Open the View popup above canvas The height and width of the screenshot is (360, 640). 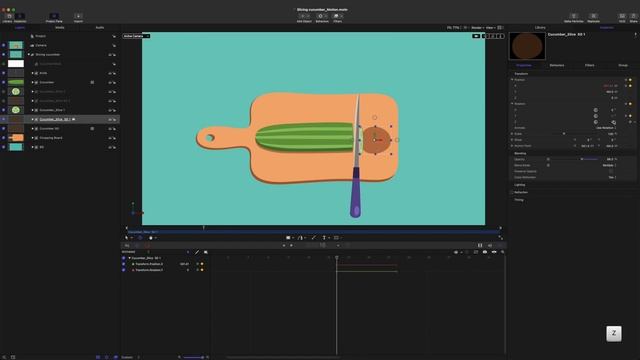coord(490,28)
